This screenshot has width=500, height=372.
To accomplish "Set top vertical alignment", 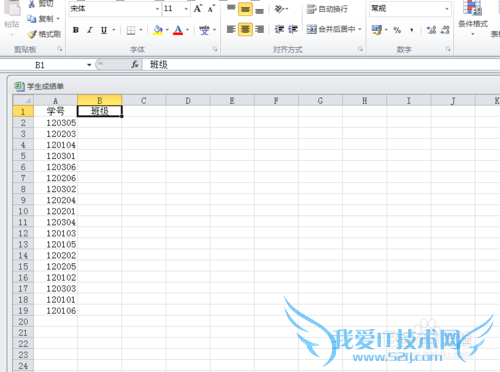I will pos(231,9).
